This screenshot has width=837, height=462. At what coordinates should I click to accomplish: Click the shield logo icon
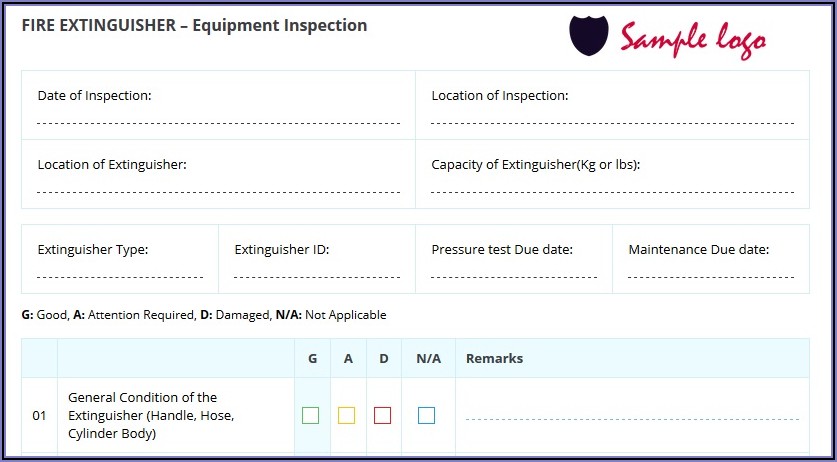(588, 35)
